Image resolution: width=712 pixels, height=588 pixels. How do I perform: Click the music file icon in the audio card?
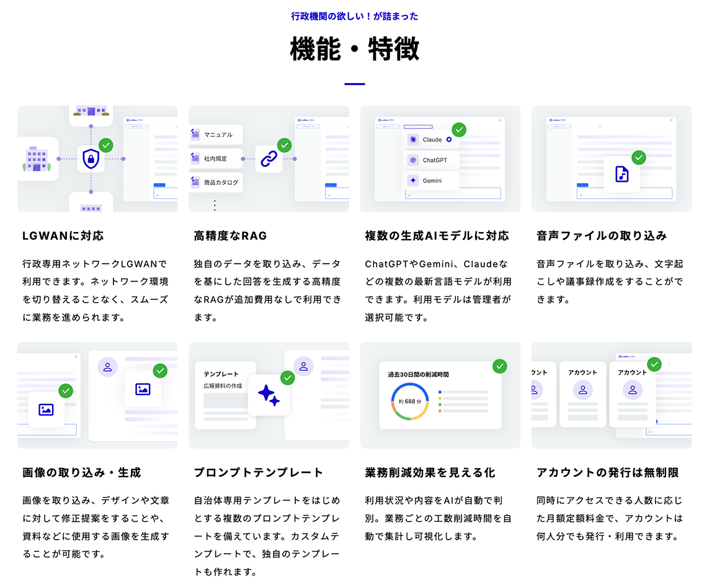[x=621, y=174]
